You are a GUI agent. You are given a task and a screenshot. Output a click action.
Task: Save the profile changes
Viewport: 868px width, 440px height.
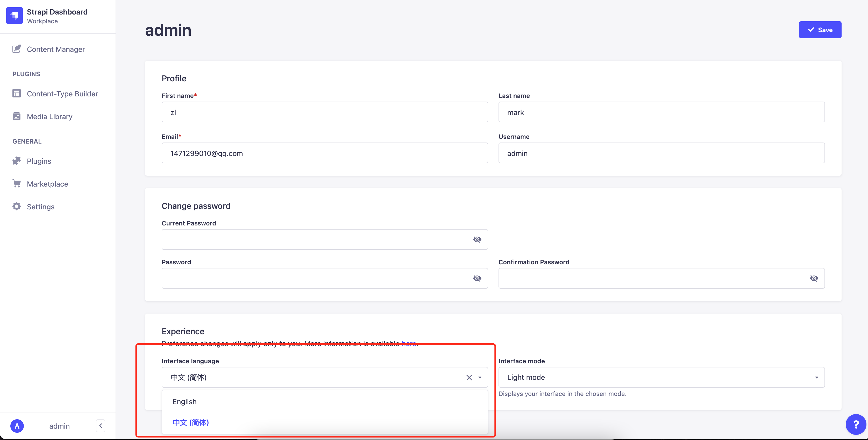(x=820, y=30)
